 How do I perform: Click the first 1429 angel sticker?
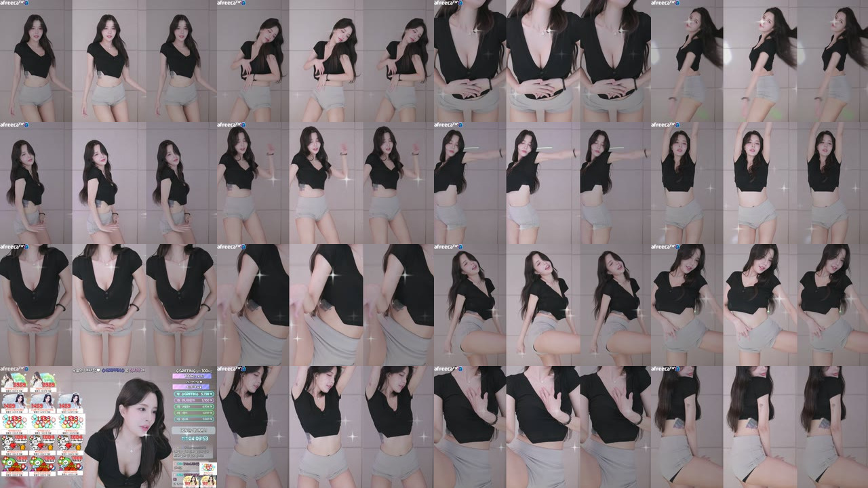point(14,403)
